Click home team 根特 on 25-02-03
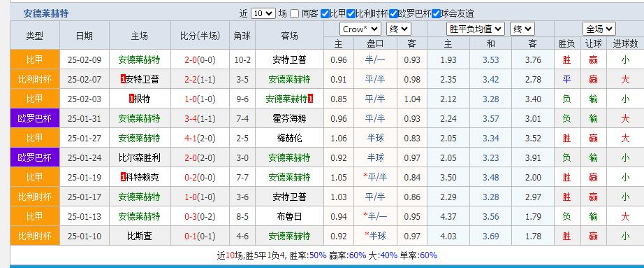Screen dimensions: 644x268 142,99
